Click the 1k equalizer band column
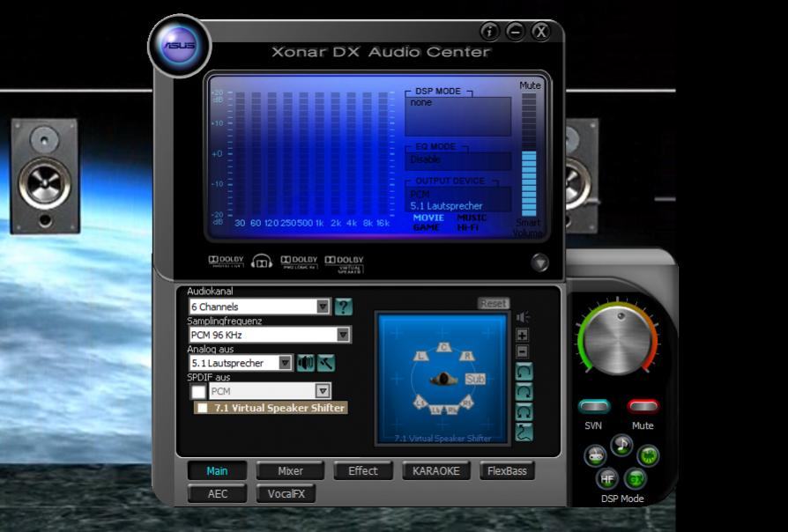 319,155
